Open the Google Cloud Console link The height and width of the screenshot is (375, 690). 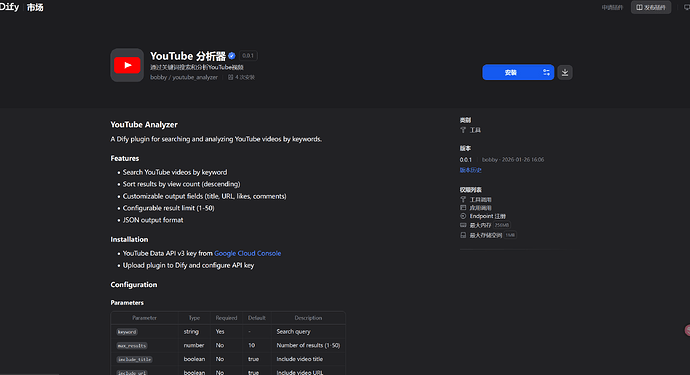coord(247,254)
